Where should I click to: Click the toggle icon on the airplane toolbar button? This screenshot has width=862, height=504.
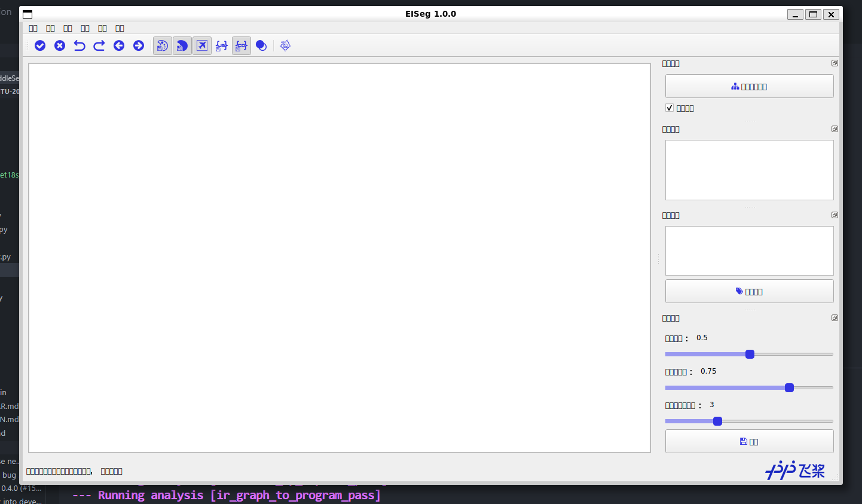tap(202, 45)
